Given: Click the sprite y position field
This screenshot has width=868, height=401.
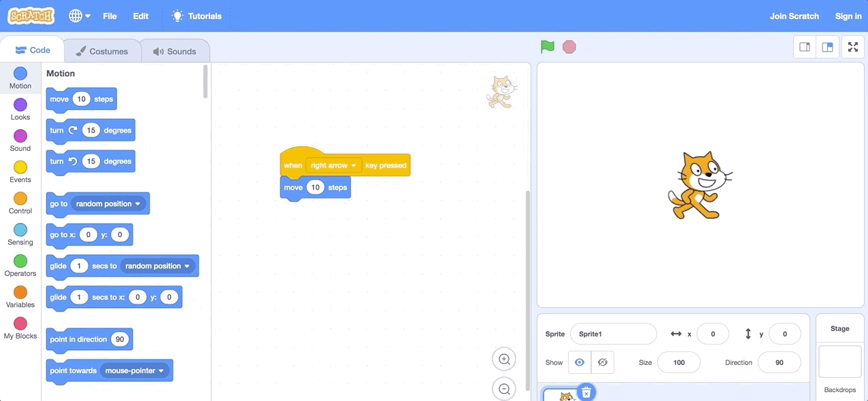Looking at the screenshot, I should (784, 334).
